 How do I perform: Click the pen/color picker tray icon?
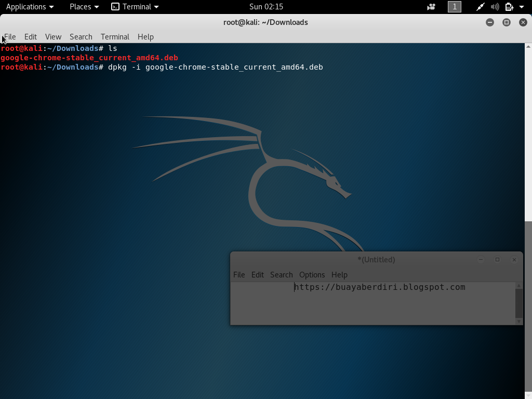pos(480,7)
